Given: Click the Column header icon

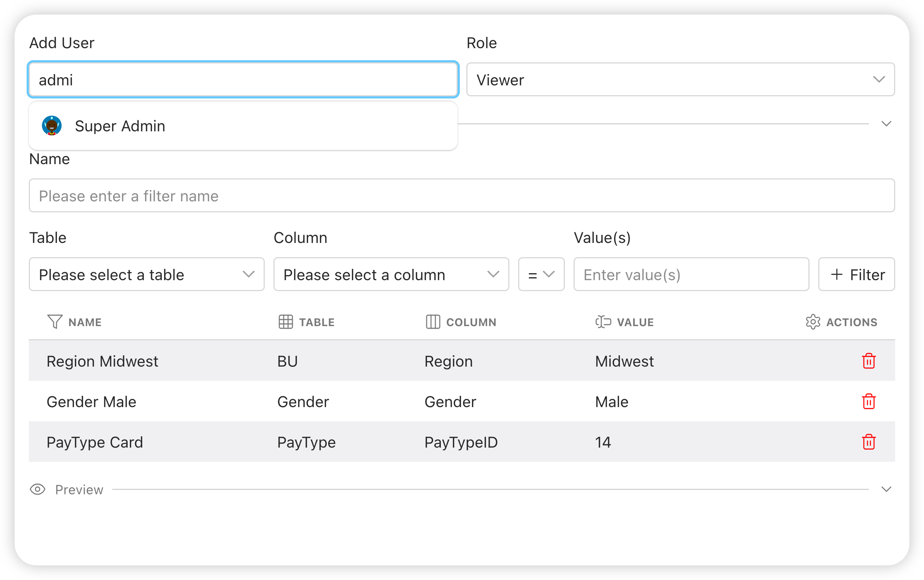Looking at the screenshot, I should click(433, 322).
